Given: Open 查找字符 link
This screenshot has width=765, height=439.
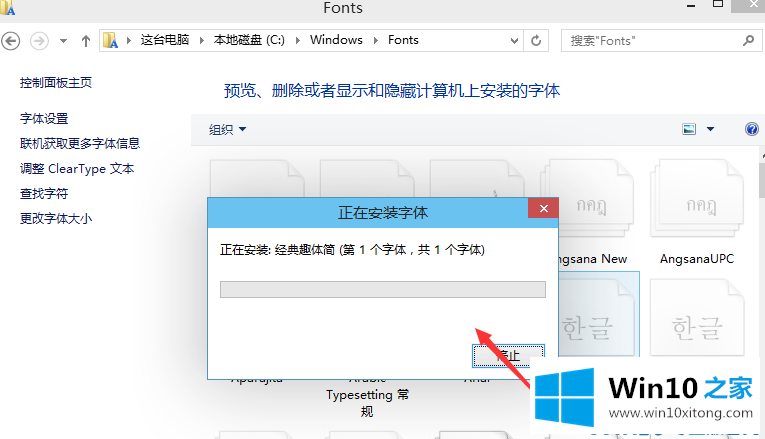Looking at the screenshot, I should click(x=44, y=194).
